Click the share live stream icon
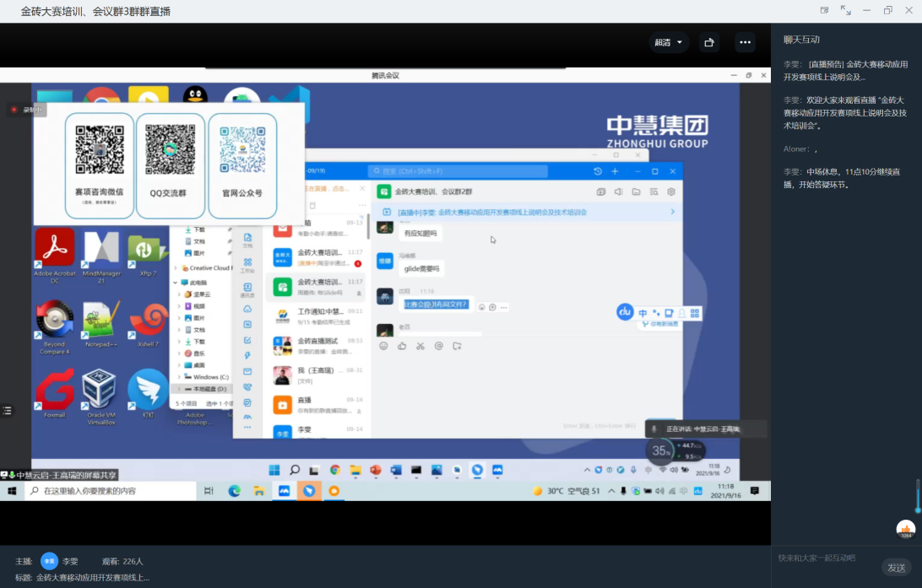The width and height of the screenshot is (922, 588). click(x=709, y=42)
